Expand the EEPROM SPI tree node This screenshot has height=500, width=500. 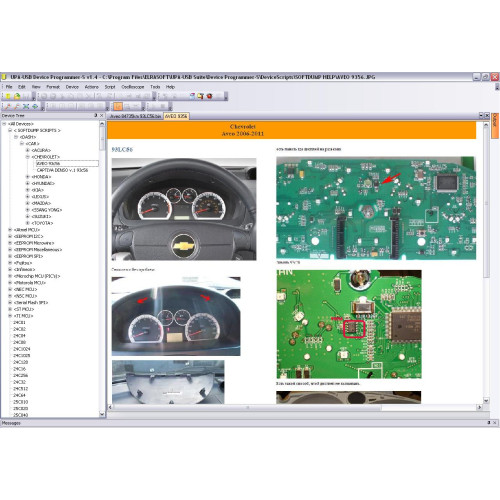pos(10,256)
